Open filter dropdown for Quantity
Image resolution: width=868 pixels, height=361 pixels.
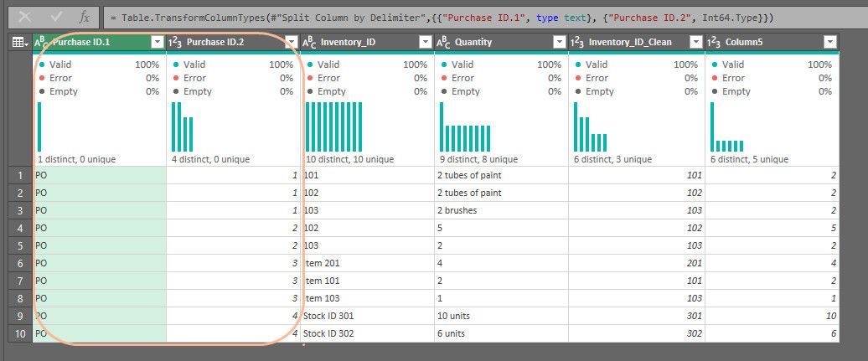pyautogui.click(x=559, y=42)
